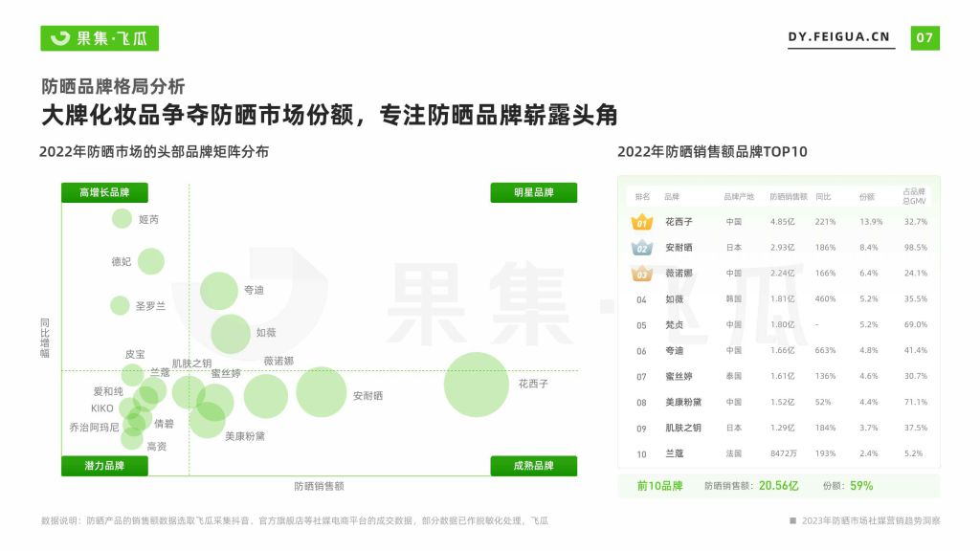The image size is (980, 551).
Task: Click the 如薇 bubble in the matrix chart
Action: (x=231, y=334)
